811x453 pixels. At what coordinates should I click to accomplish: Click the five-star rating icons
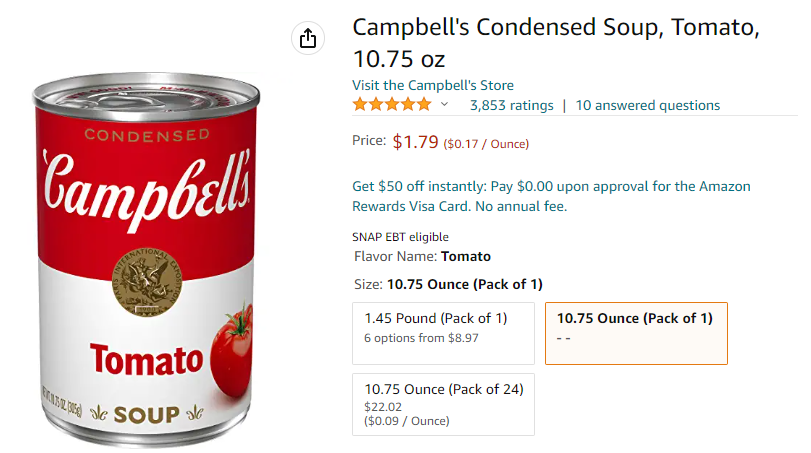coord(392,105)
